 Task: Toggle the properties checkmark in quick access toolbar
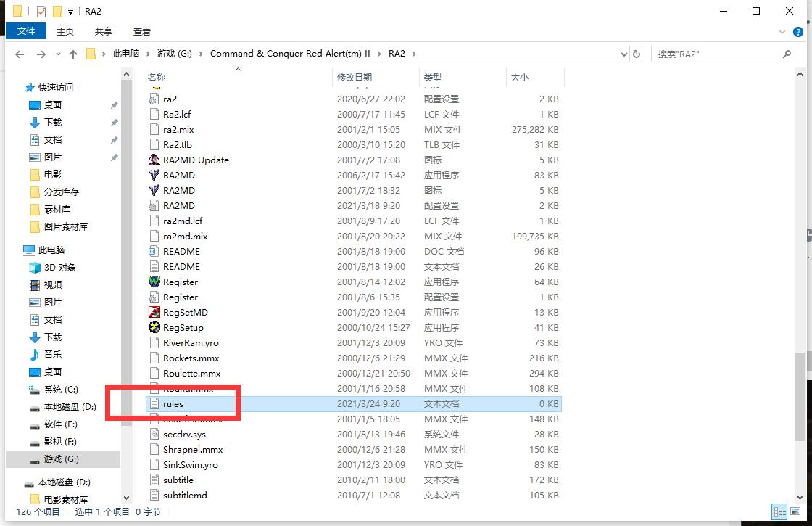[x=41, y=12]
